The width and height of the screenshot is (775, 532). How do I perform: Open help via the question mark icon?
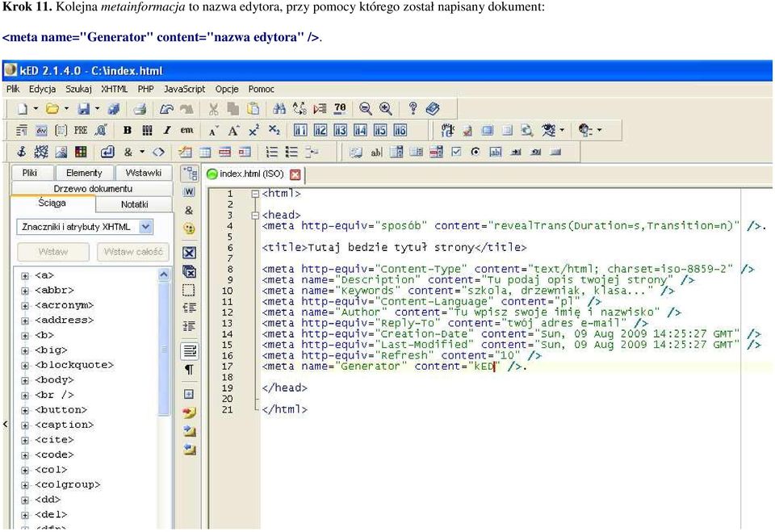click(413, 109)
